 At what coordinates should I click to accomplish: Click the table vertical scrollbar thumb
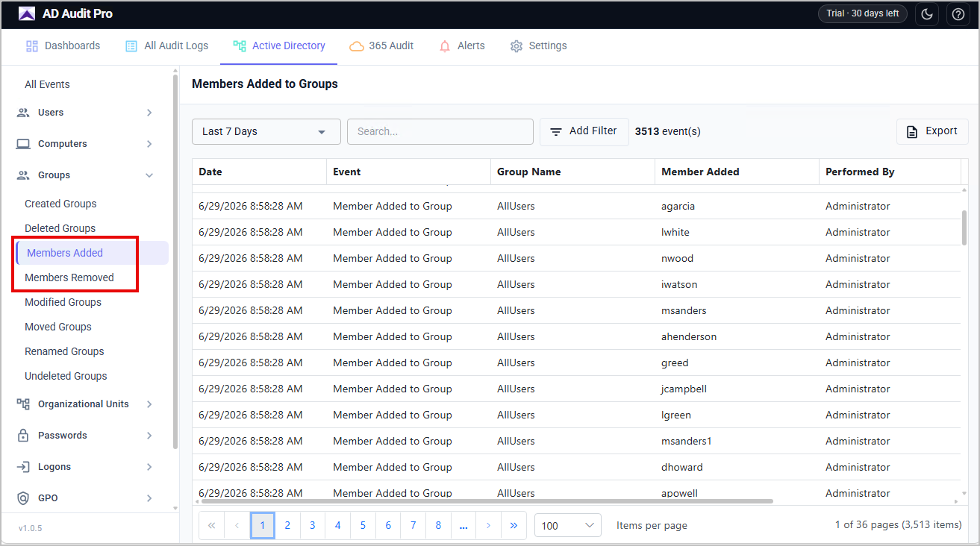tap(964, 227)
